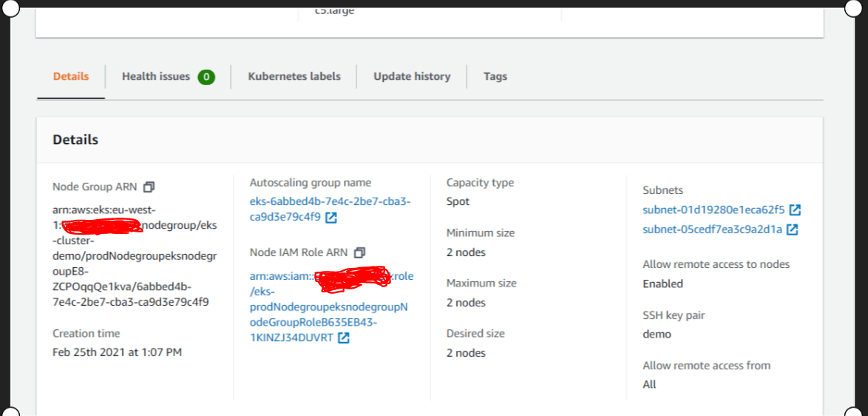The image size is (868, 416).
Task: Open autoscaling group eks-6abbed4b link
Action: (330, 209)
